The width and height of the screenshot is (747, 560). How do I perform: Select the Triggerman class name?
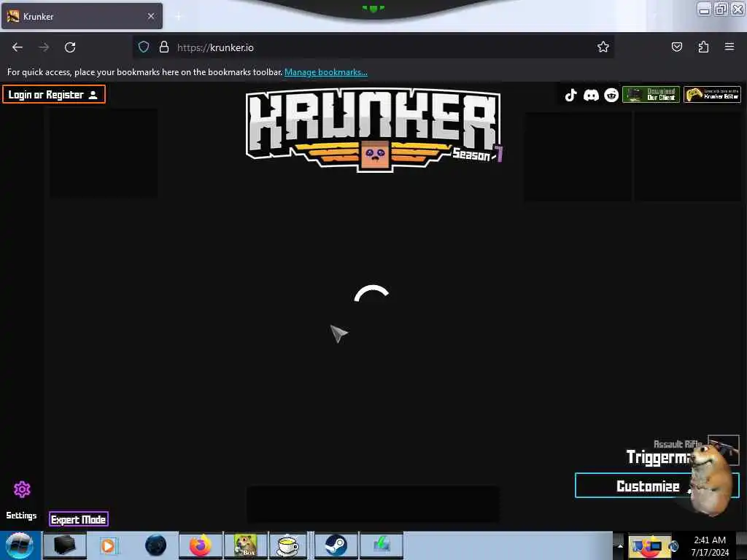click(659, 457)
